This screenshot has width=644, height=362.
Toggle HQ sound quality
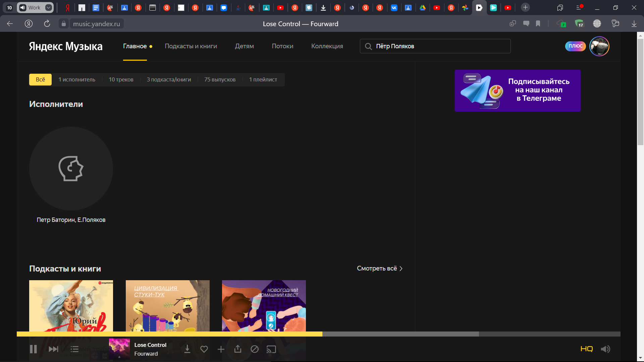(587, 349)
